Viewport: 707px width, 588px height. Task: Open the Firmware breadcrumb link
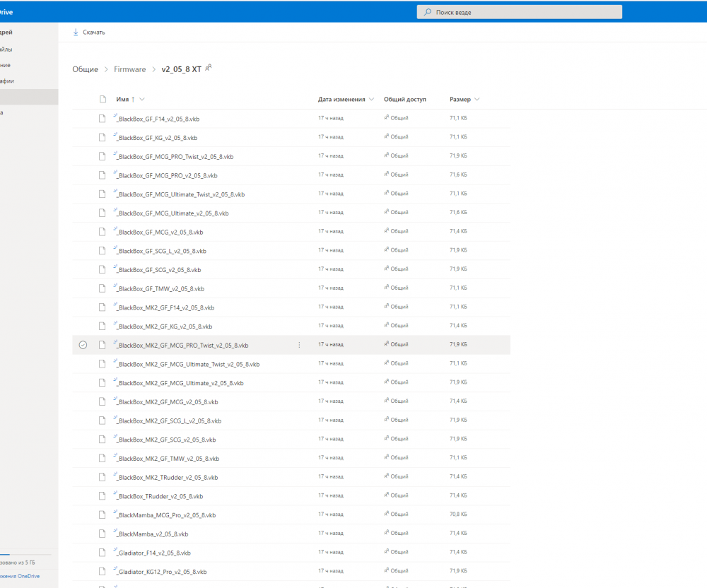(130, 69)
